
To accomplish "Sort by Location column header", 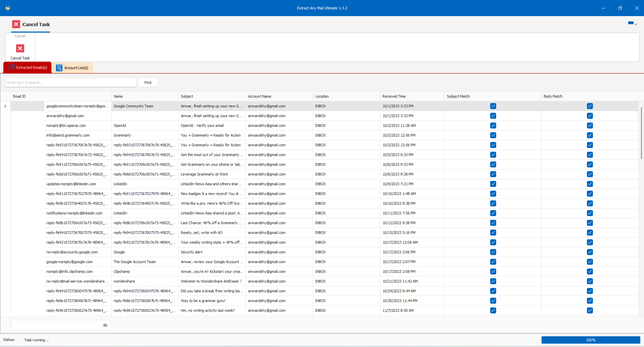I will [x=346, y=96].
